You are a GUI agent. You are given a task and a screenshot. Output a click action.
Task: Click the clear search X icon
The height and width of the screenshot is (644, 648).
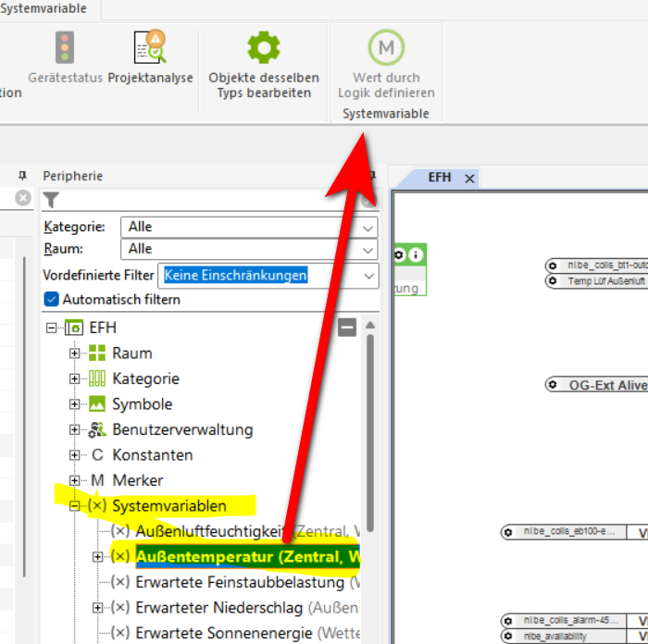point(23,198)
